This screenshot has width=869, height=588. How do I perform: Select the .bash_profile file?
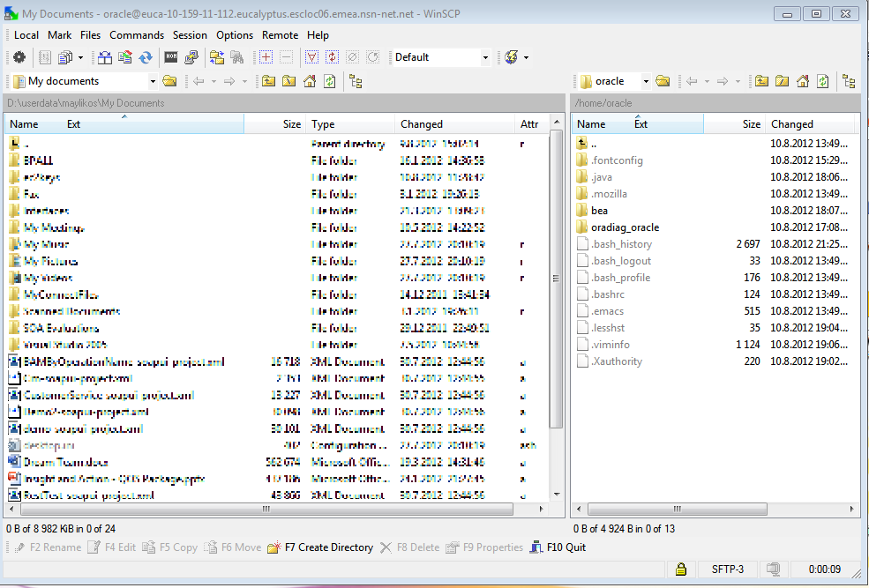click(x=620, y=278)
